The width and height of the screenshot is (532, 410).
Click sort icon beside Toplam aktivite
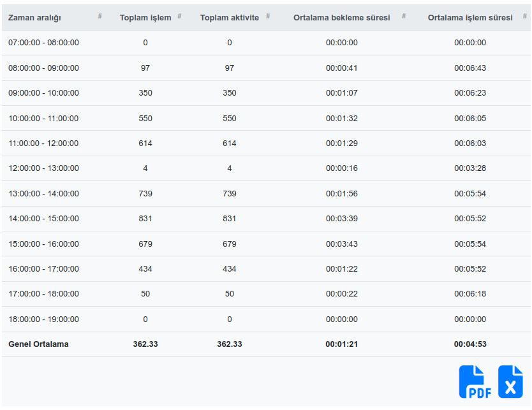click(x=267, y=16)
